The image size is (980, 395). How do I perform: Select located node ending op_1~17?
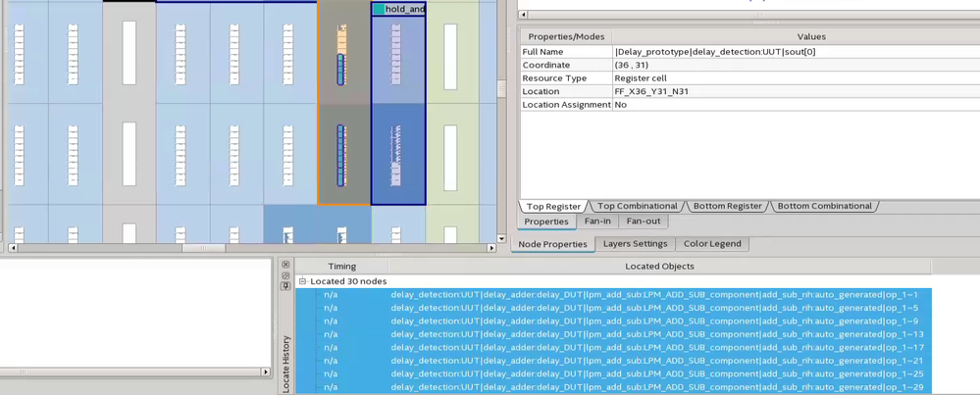point(614,348)
